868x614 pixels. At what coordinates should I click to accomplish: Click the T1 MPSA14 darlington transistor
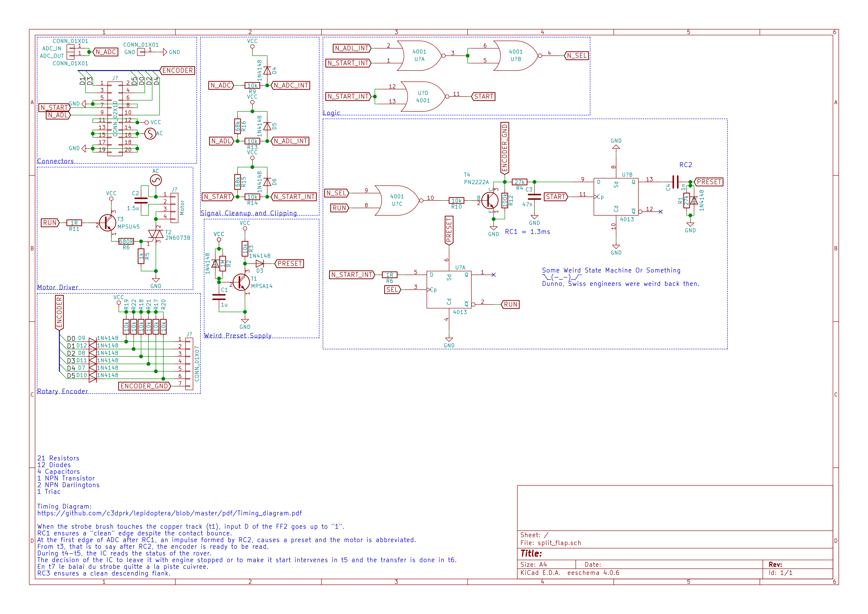241,282
